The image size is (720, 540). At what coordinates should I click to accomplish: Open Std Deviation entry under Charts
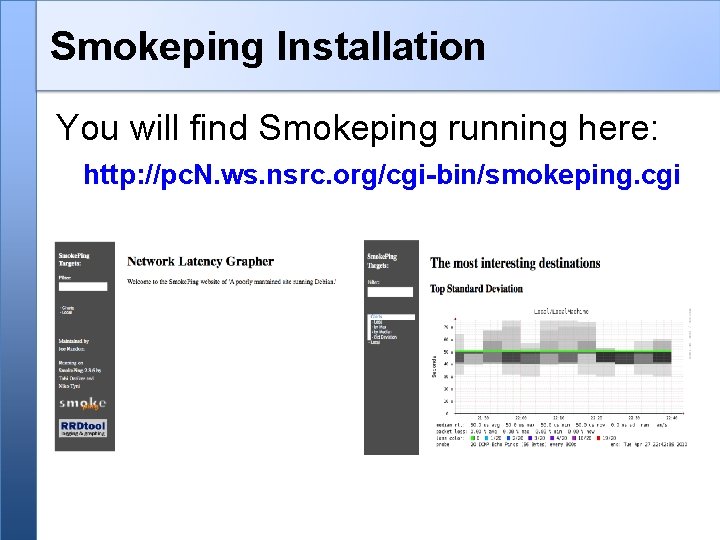tap(385, 338)
